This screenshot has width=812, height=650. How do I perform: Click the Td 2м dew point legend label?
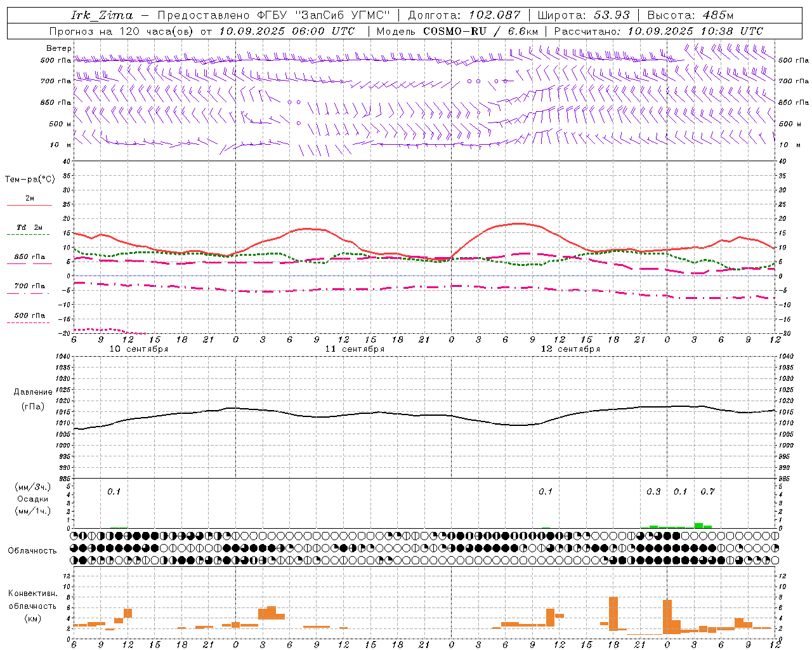[30, 227]
